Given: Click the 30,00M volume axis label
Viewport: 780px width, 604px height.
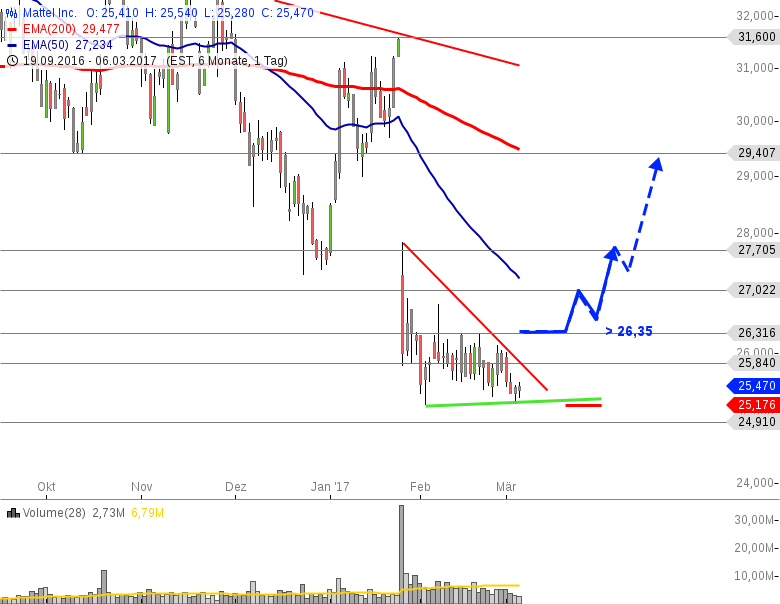Looking at the screenshot, I should (754, 520).
